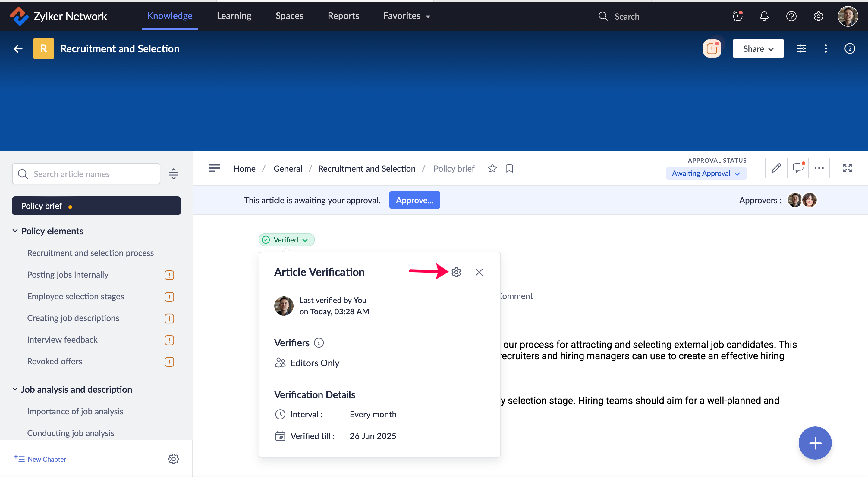Screen dimensions: 868x477
Task: Toggle expand/collapse all chapters icon
Action: (x=173, y=174)
